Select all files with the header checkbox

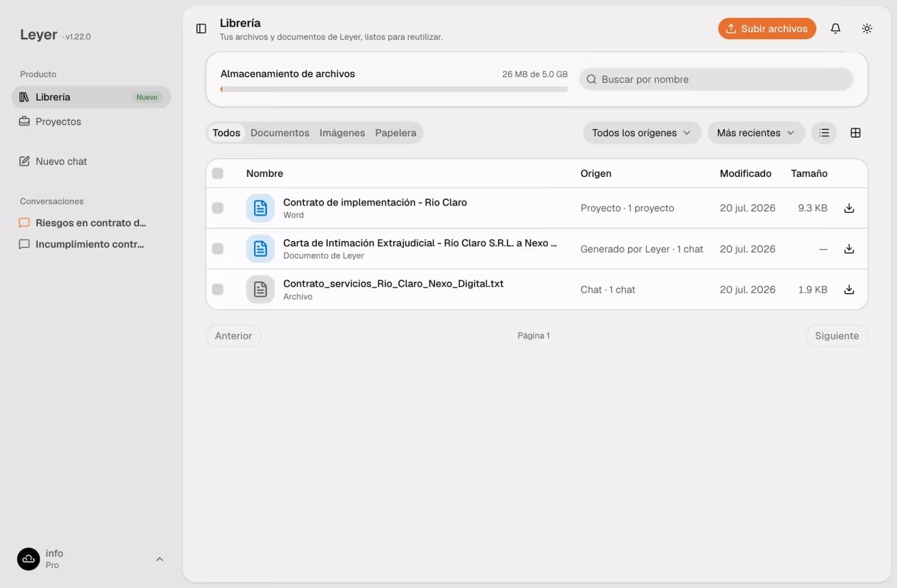[218, 173]
